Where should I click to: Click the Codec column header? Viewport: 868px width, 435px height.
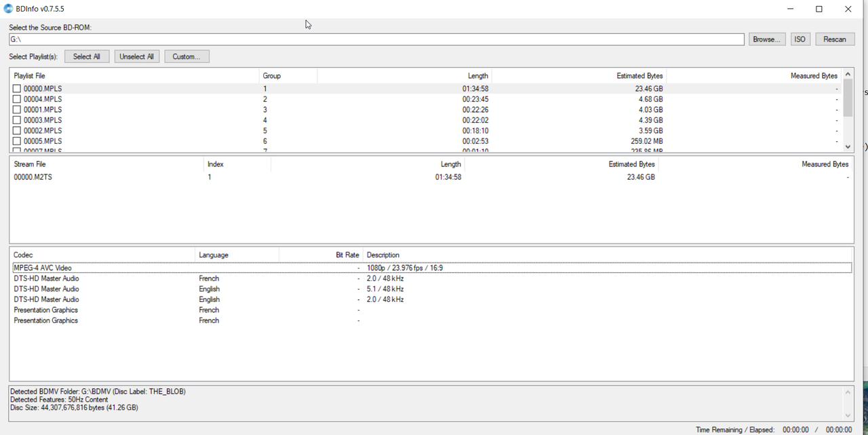click(x=102, y=255)
